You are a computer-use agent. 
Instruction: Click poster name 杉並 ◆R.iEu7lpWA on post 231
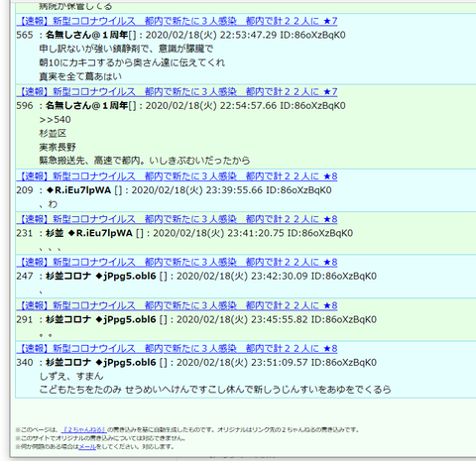[x=89, y=233]
